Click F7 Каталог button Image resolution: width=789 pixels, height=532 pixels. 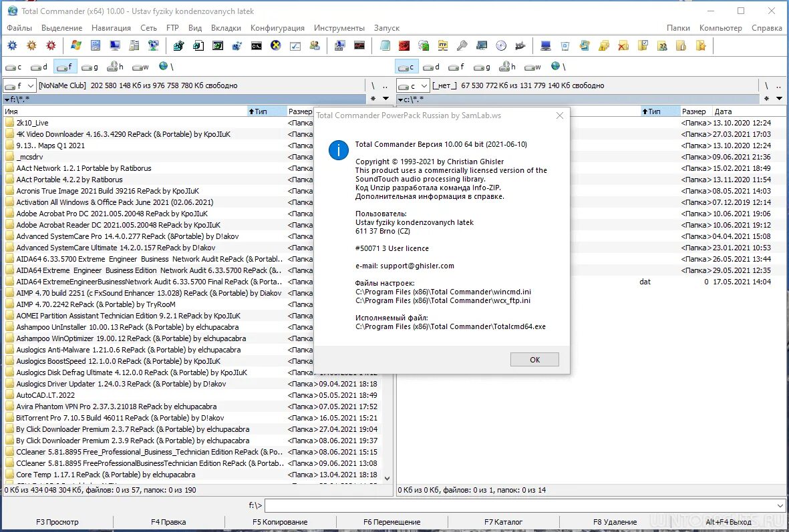(x=503, y=522)
